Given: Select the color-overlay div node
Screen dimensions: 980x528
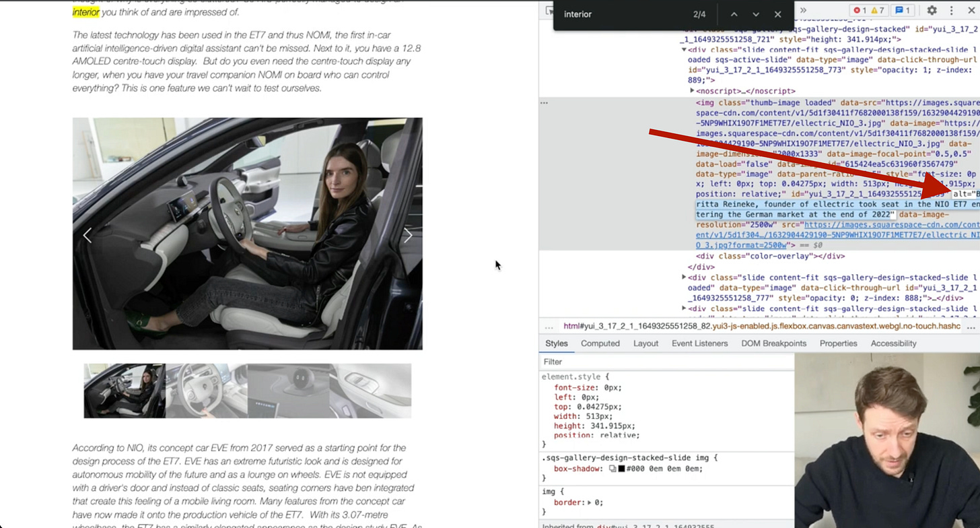Looking at the screenshot, I should tap(770, 256).
